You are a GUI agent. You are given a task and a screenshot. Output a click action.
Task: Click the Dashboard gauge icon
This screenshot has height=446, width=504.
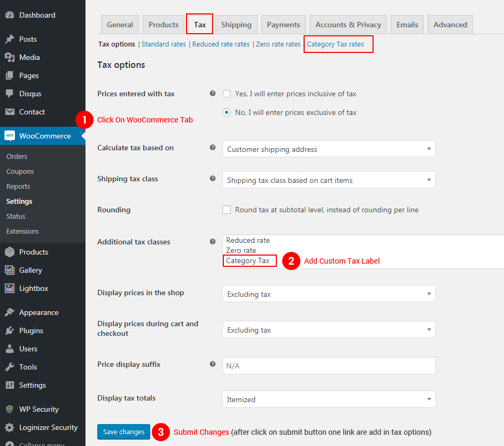click(x=10, y=15)
